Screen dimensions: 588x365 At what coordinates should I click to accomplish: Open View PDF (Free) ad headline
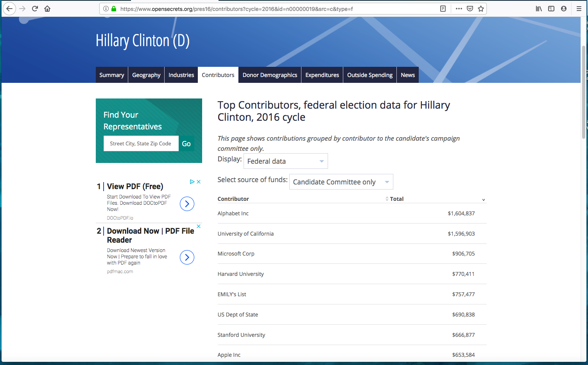pyautogui.click(x=135, y=186)
